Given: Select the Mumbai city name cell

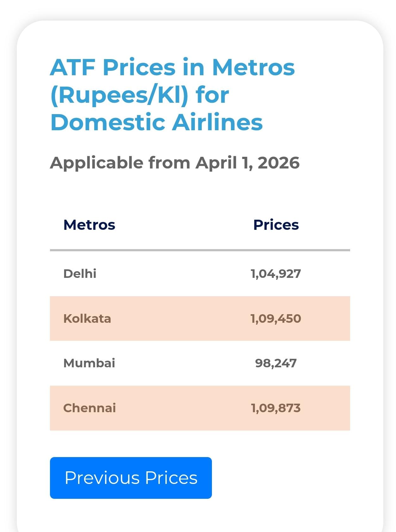Looking at the screenshot, I should 89,363.
